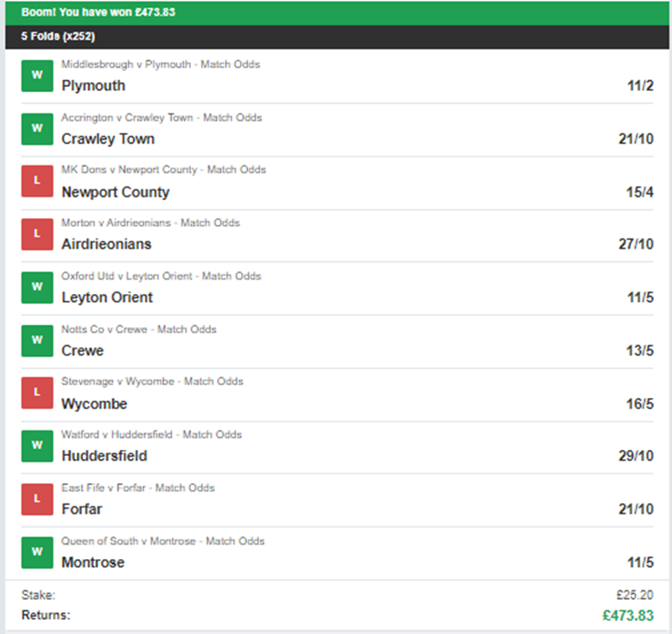
Task: Click the red L badge beside Forfar
Action: click(38, 499)
